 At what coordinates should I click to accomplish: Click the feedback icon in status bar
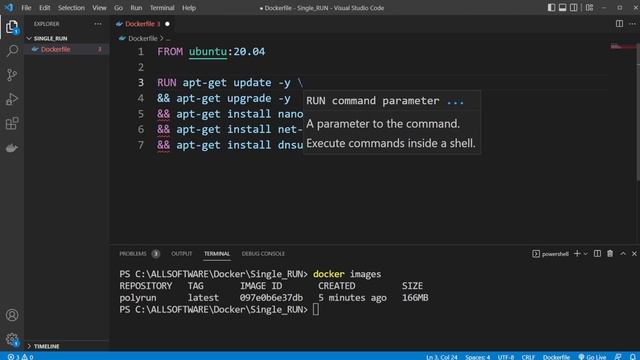click(x=618, y=357)
